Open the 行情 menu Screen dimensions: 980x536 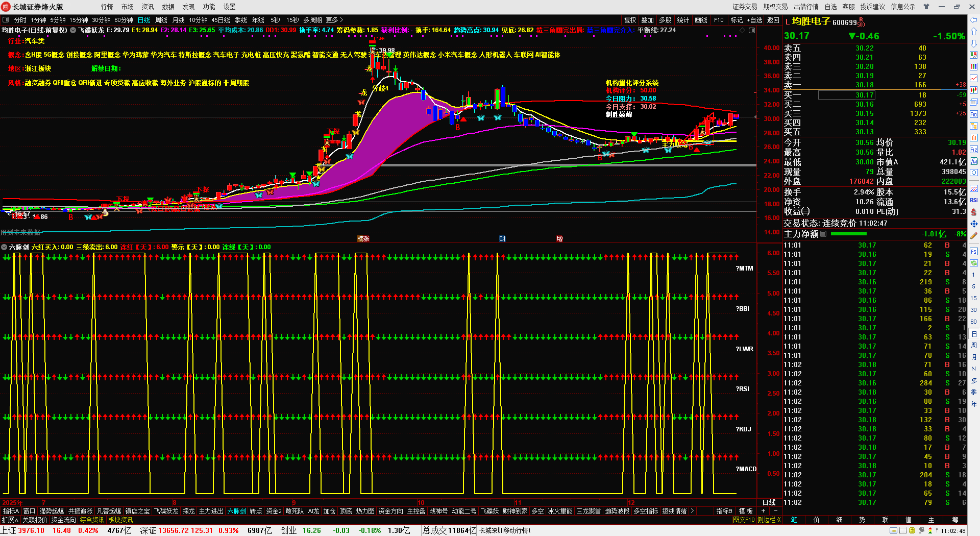[107, 7]
